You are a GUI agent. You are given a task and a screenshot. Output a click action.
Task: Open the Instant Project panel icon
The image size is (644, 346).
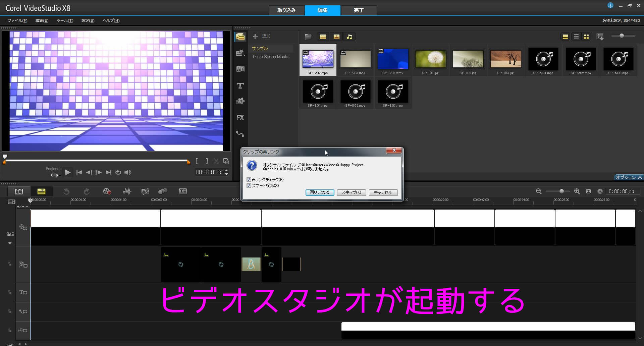[240, 53]
